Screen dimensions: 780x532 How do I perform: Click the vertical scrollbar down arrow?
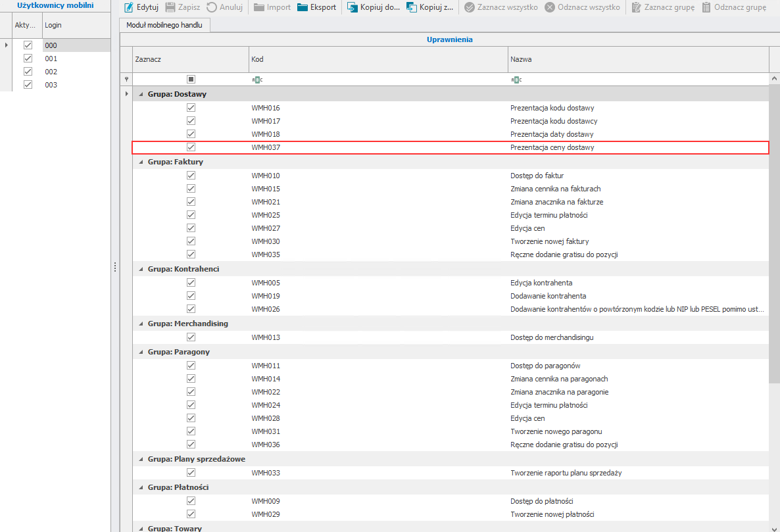tap(774, 528)
